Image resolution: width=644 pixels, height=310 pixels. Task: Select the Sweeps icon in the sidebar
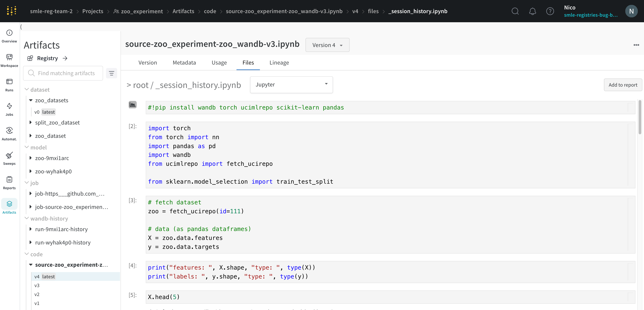click(9, 158)
